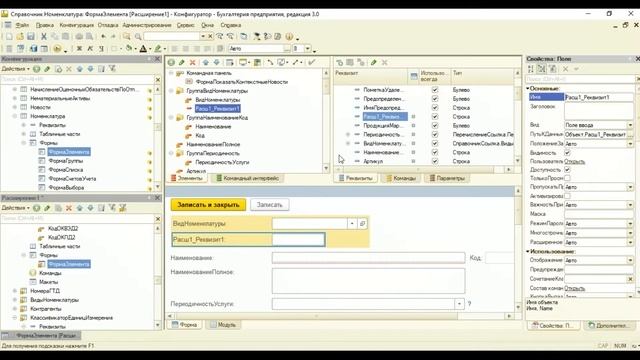This screenshot has width=640, height=360.
Task: Open Действия dropdown in extension panel
Action: tap(16, 208)
